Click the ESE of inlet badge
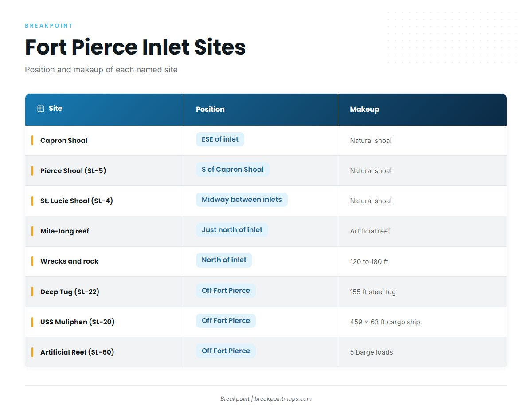The width and height of the screenshot is (532, 414). coord(220,139)
